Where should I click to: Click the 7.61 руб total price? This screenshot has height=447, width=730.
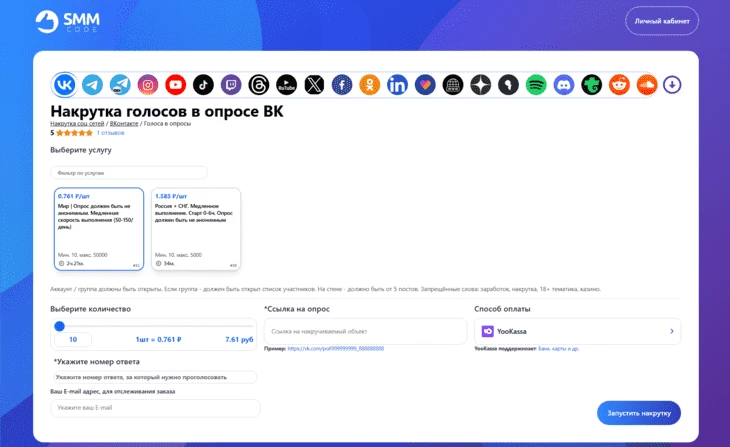coord(239,339)
